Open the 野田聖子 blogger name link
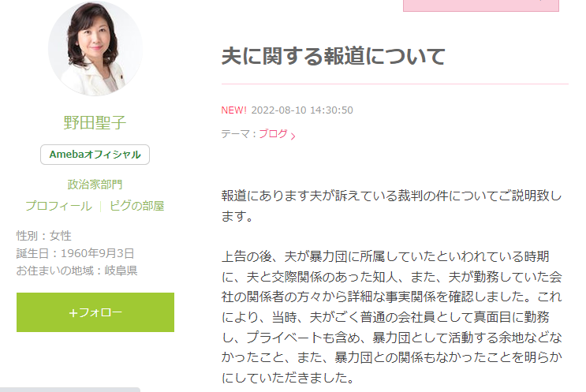Image resolution: width=586 pixels, height=392 pixels. 95,122
